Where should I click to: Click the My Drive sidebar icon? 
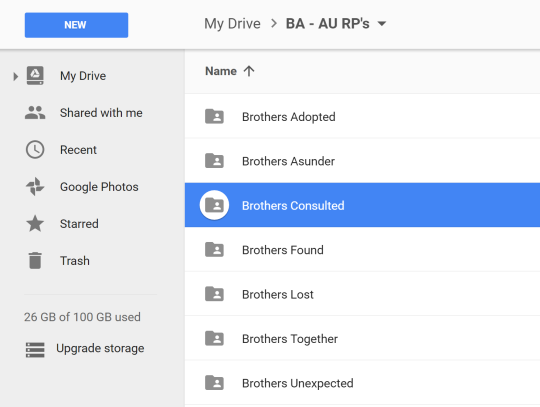click(35, 75)
